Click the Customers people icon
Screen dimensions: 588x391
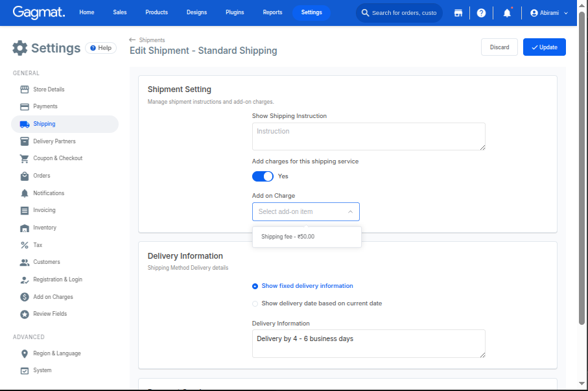coord(25,263)
